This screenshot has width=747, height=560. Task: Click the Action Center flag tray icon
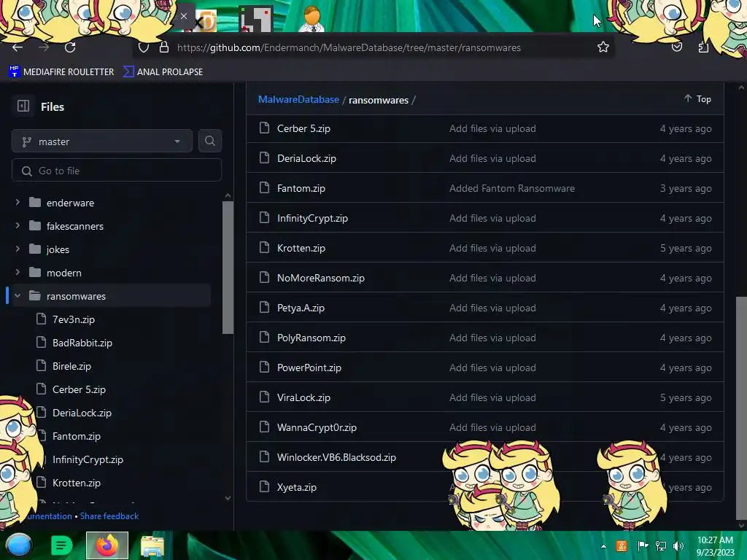(x=643, y=545)
